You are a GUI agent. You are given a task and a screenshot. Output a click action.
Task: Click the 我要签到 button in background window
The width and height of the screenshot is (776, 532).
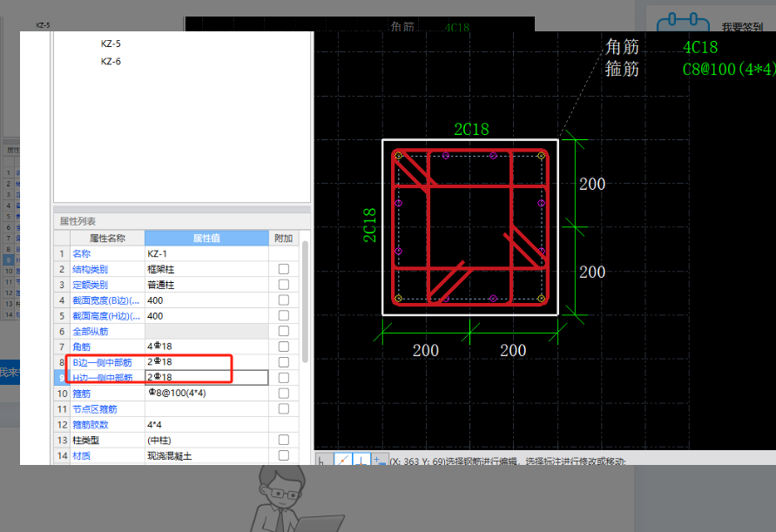[742, 27]
